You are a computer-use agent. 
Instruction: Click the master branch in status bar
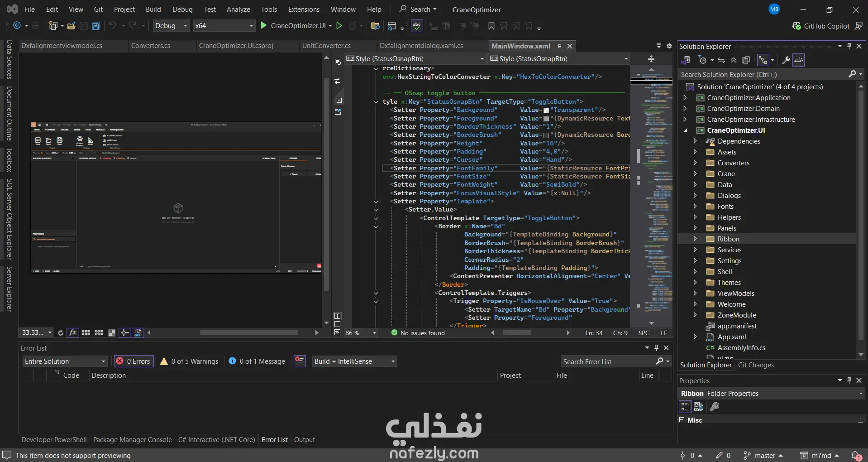click(x=763, y=456)
